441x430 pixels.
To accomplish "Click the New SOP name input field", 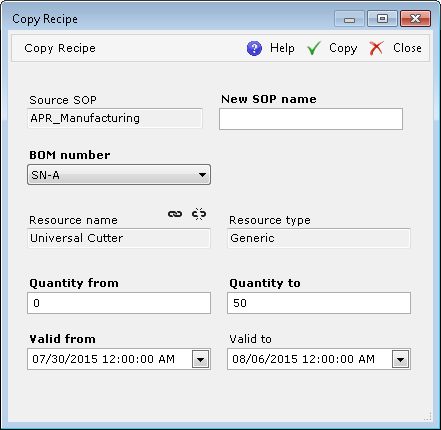I will click(311, 119).
